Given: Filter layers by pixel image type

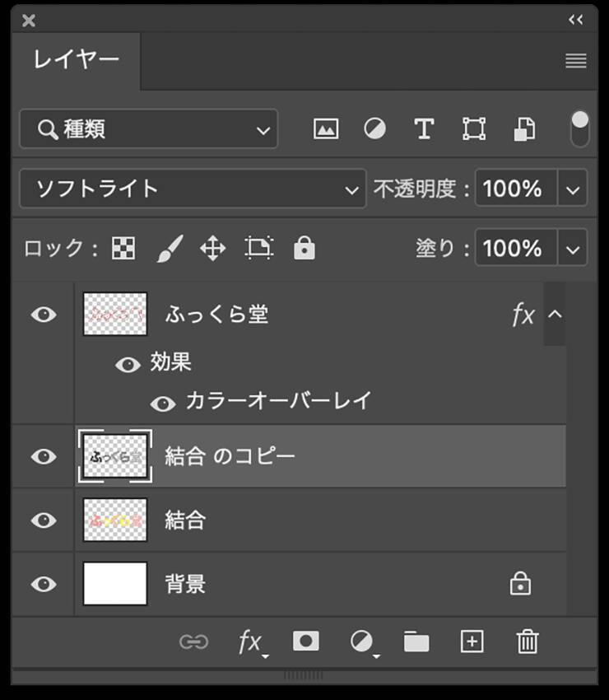Looking at the screenshot, I should 326,129.
